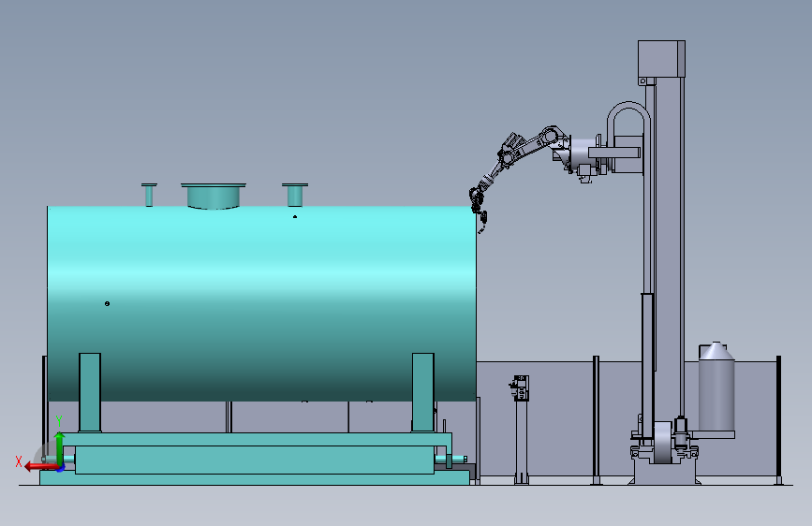Select the column's base drive assembly

(x=664, y=451)
